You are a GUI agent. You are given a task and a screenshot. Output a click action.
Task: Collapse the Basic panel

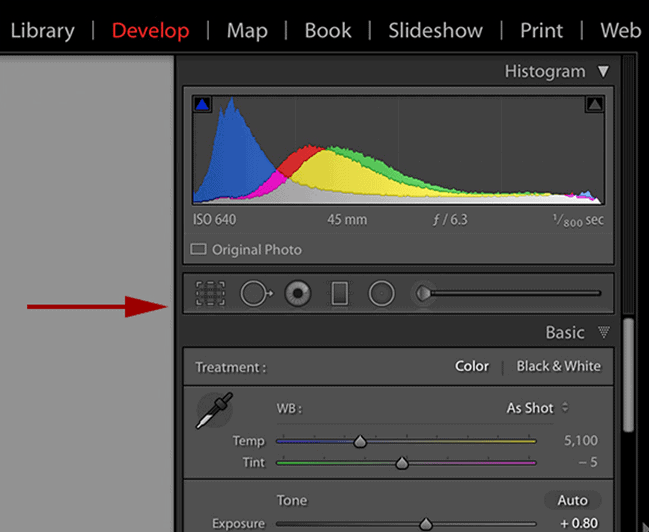pyautogui.click(x=602, y=333)
